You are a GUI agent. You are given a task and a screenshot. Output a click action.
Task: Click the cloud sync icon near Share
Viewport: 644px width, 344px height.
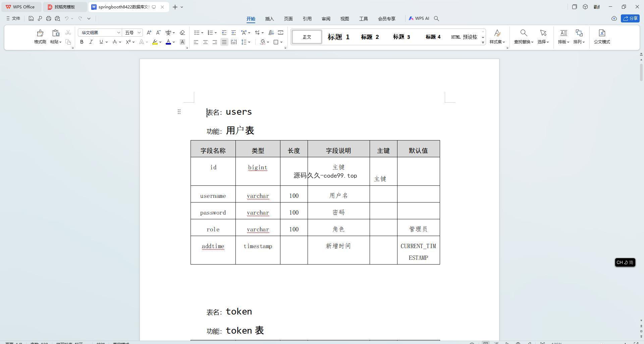tap(614, 18)
